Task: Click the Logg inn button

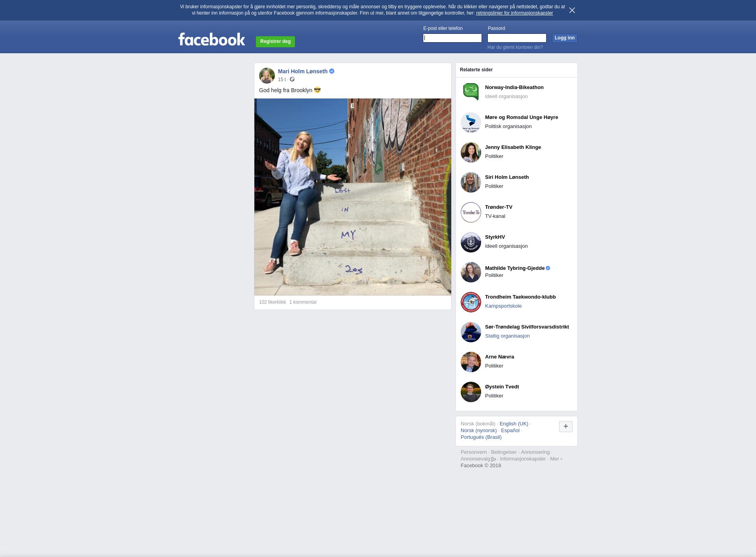Action: point(564,38)
